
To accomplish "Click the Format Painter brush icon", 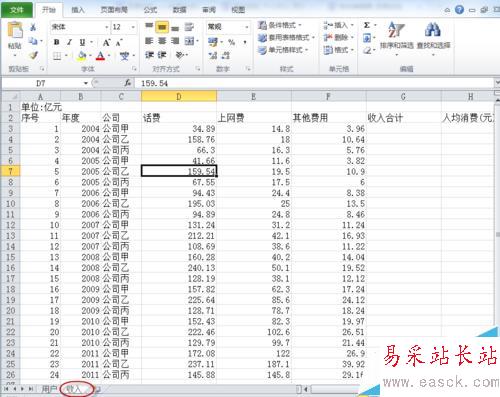I will 33,55.
